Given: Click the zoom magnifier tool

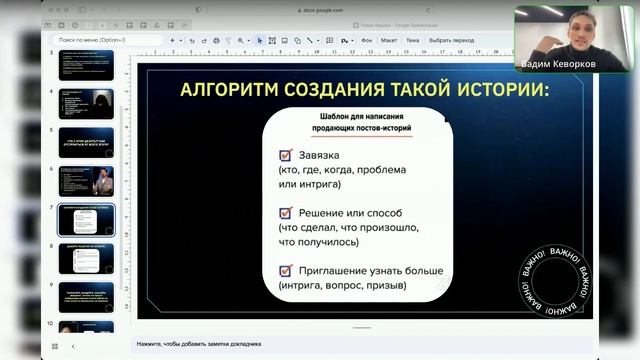Looking at the screenshot, I should (x=241, y=41).
